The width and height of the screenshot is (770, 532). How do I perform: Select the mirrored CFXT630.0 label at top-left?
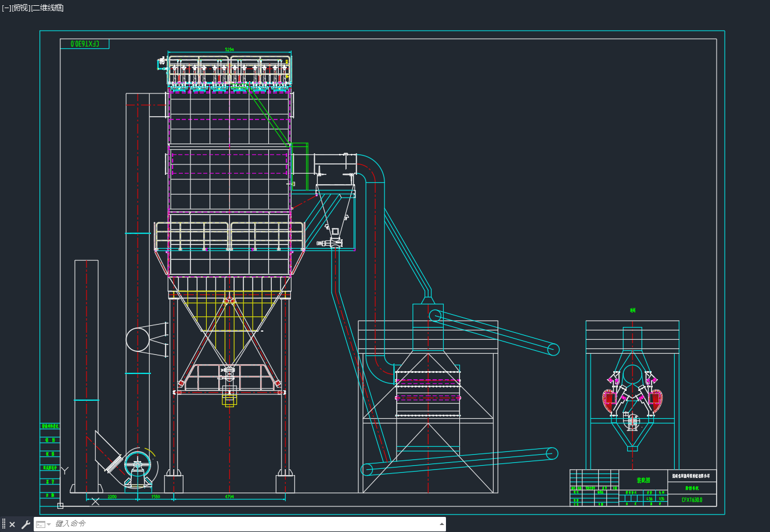[85, 44]
